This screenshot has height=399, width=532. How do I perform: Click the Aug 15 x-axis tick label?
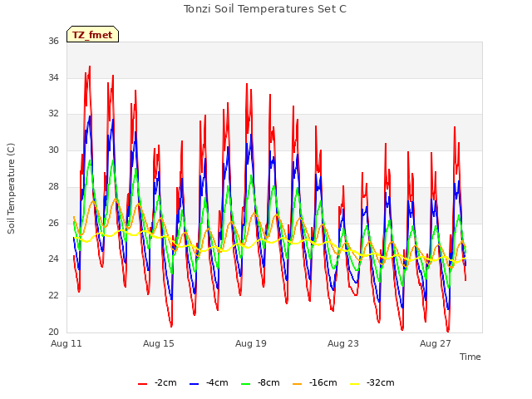click(159, 343)
